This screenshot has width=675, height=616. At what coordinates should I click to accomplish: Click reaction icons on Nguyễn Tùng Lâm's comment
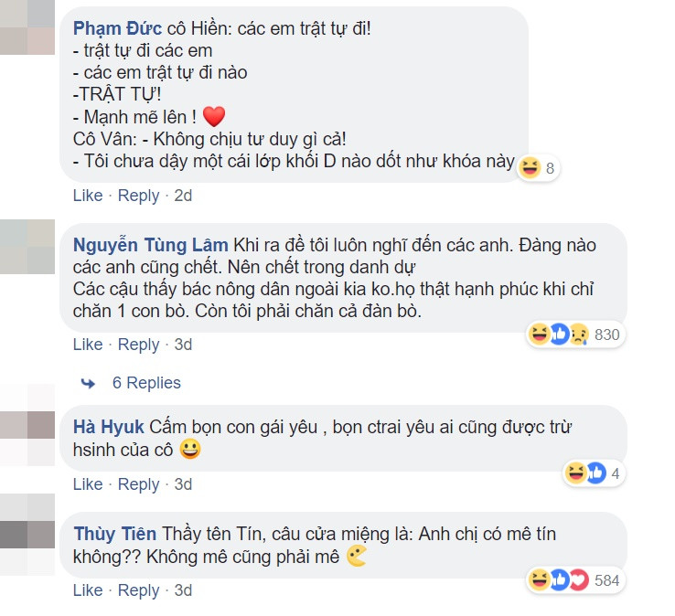[x=558, y=335]
